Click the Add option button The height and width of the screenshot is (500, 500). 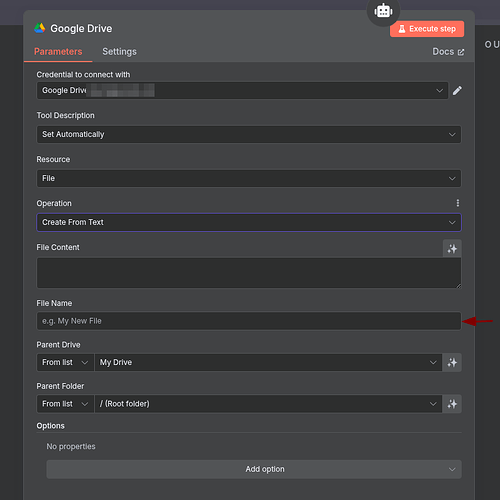point(254,469)
